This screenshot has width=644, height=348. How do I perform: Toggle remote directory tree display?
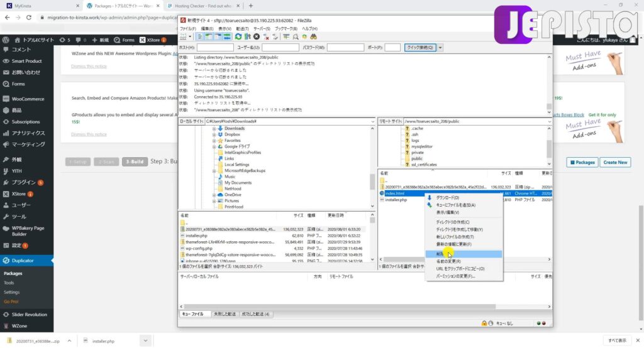(x=218, y=37)
